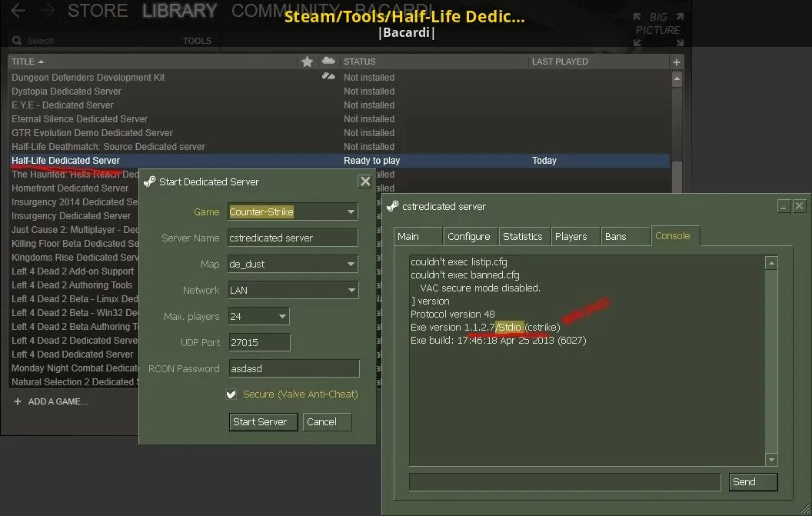Click the favorites star column header
The image size is (812, 516).
(x=307, y=62)
